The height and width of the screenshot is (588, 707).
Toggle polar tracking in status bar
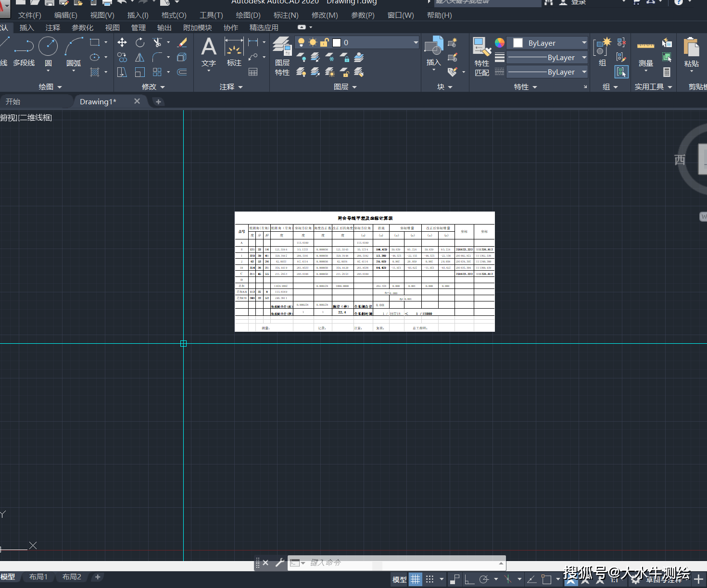point(484,579)
